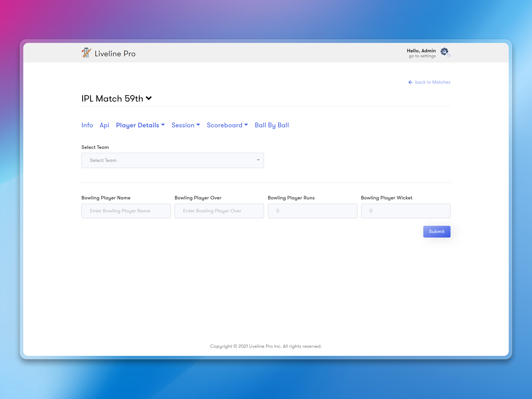Switch to the Api tab
Image resolution: width=532 pixels, height=399 pixels.
[104, 125]
